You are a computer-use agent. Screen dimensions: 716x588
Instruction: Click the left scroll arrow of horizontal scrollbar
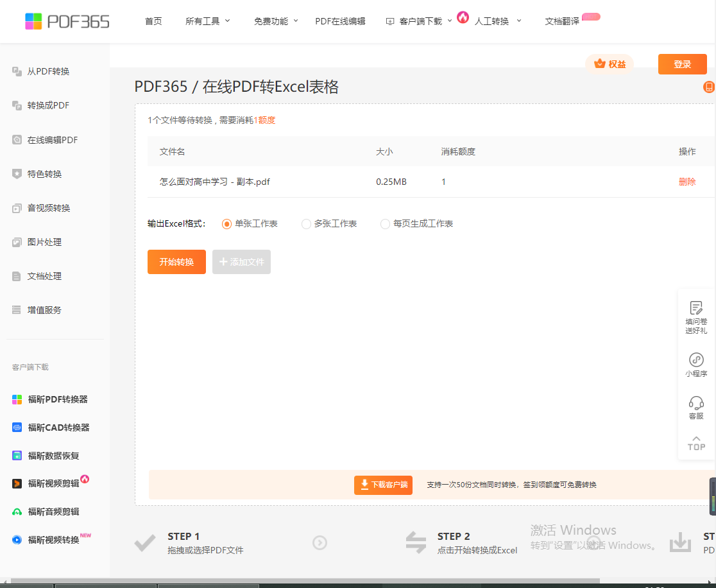[4, 582]
